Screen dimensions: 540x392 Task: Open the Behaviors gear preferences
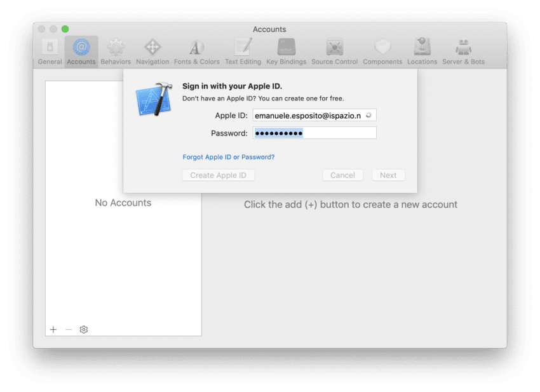click(x=116, y=51)
